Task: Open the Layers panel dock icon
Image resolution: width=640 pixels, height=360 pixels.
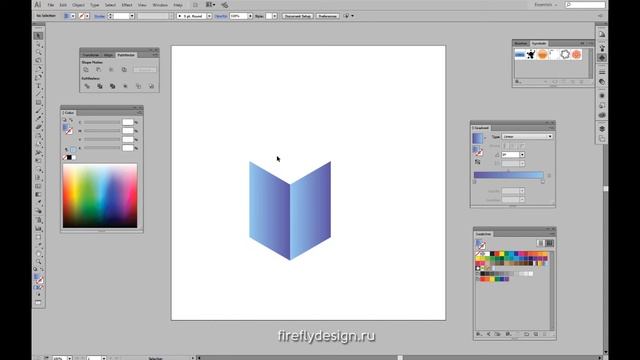Action: (x=602, y=129)
